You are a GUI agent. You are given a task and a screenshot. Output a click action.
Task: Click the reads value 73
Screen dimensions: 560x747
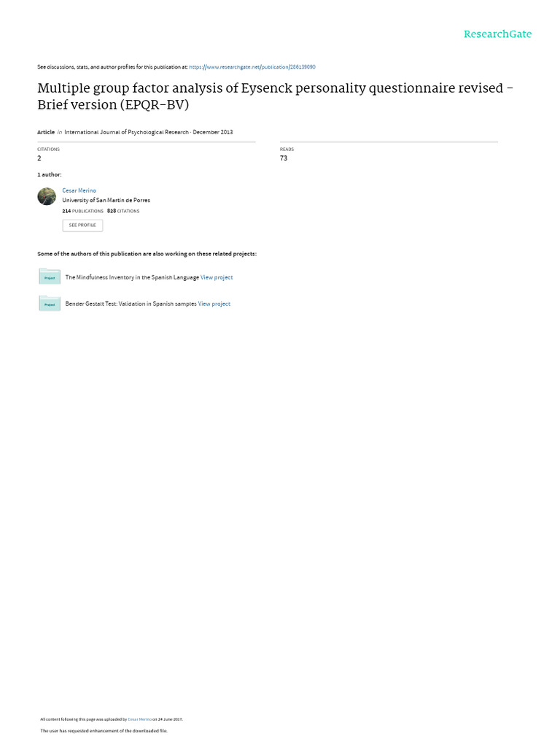point(284,158)
